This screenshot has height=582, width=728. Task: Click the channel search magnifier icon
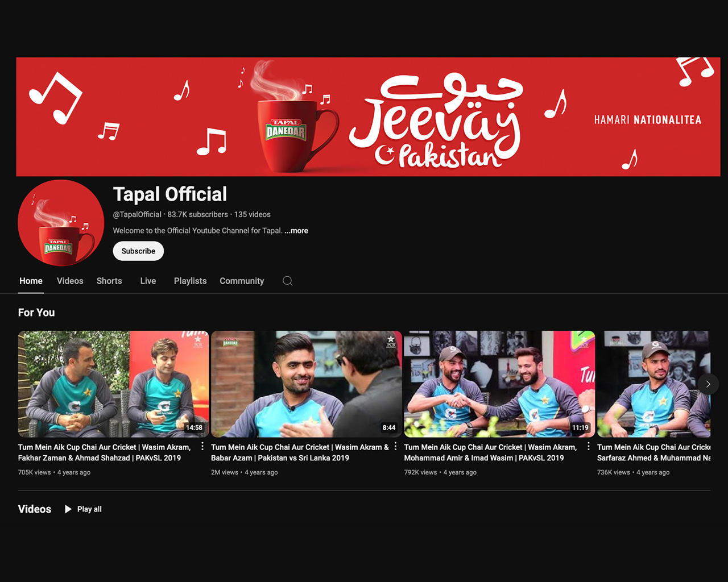tap(288, 281)
